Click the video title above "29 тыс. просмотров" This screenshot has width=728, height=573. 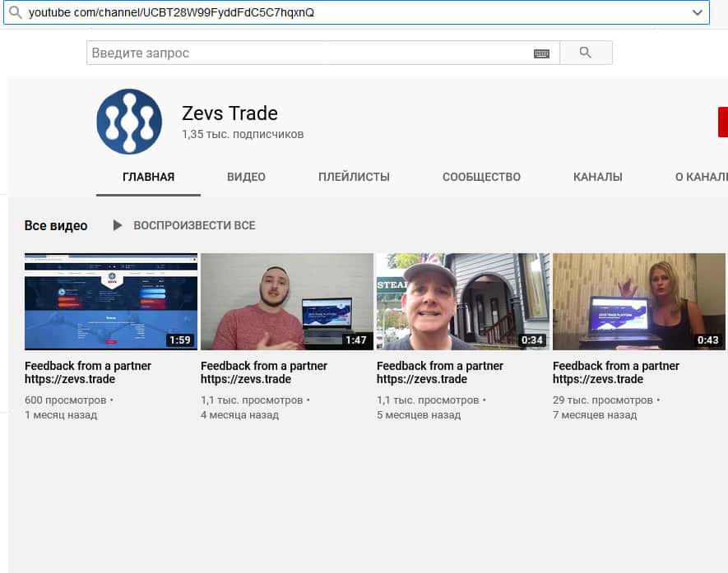tap(616, 372)
